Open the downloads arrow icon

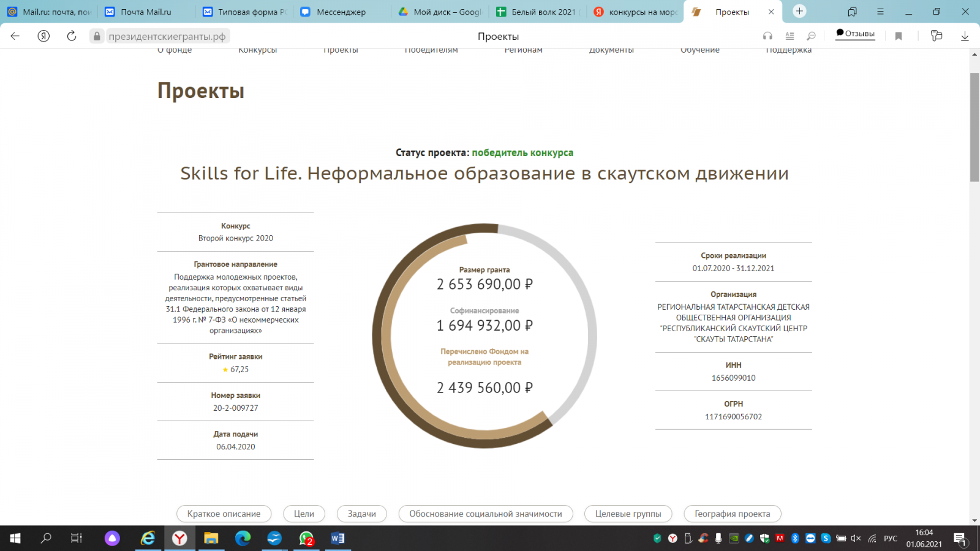point(965,36)
